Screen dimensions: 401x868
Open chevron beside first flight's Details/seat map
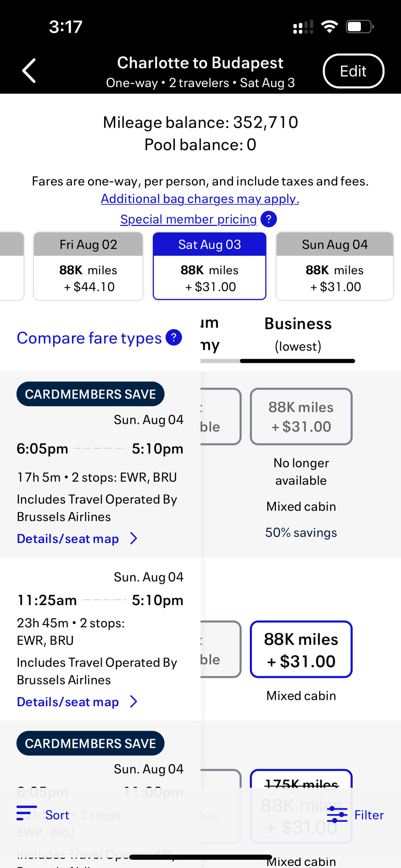tap(134, 539)
